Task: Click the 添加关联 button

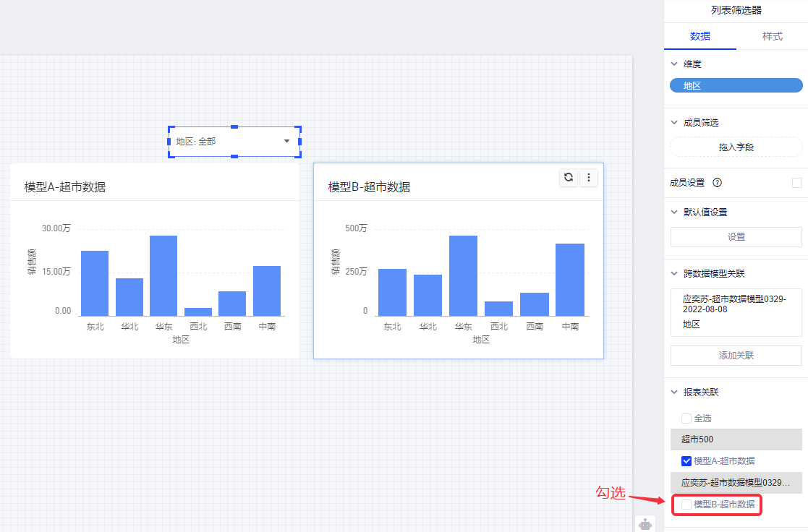Action: [736, 356]
